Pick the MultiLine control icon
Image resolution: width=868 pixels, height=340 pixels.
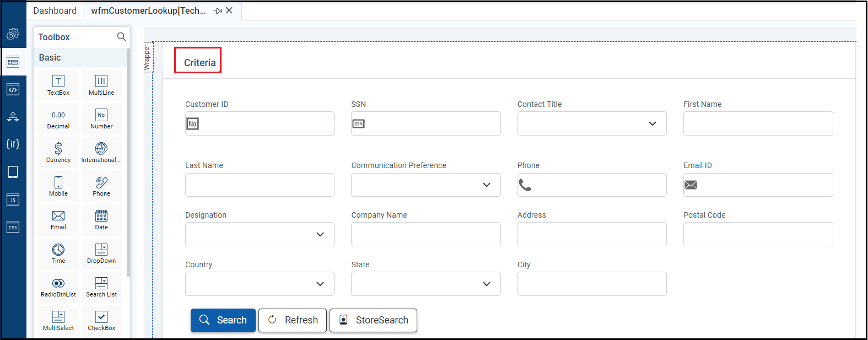coord(101,85)
